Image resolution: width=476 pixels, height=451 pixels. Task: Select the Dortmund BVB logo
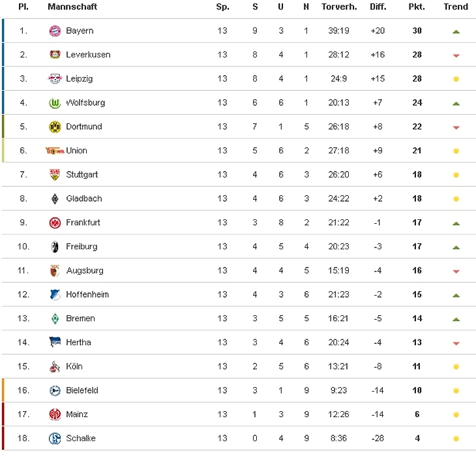pos(55,127)
